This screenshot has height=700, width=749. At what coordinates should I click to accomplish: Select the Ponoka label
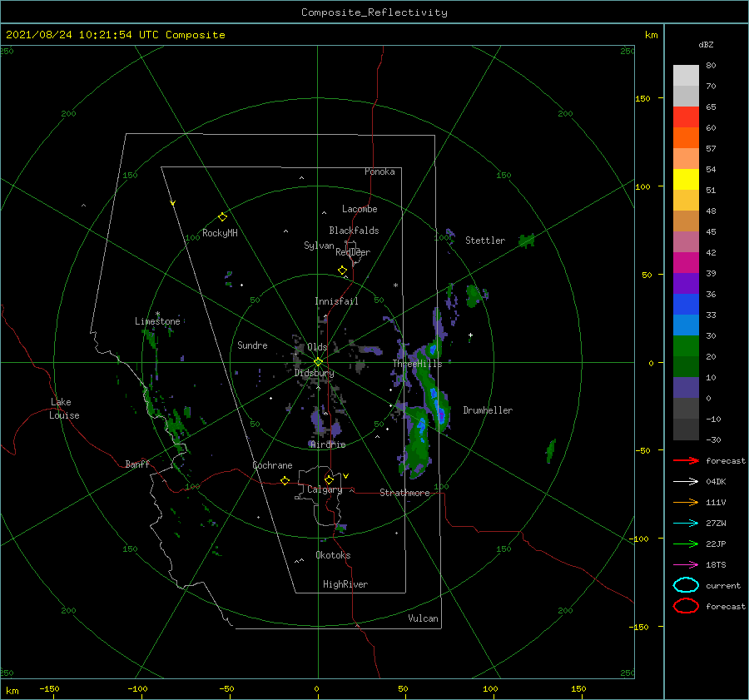[x=379, y=171]
